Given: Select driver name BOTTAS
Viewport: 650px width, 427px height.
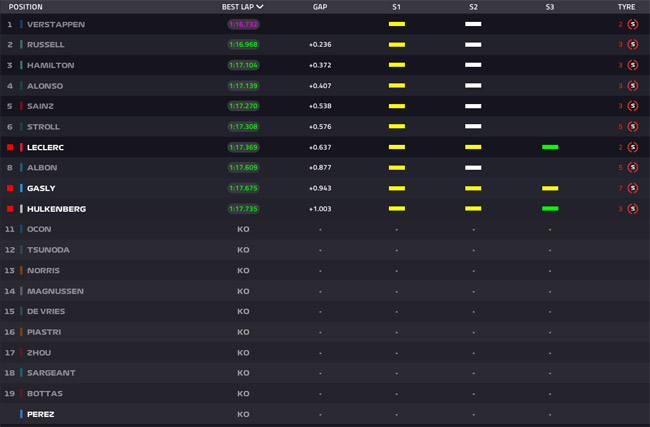Looking at the screenshot, I should click(45, 394).
